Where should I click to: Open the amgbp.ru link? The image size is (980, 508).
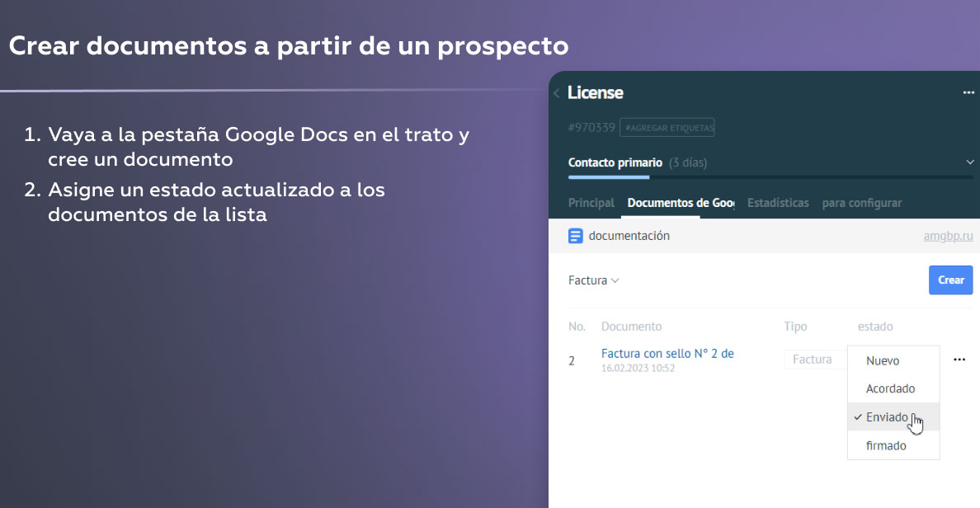(x=949, y=236)
